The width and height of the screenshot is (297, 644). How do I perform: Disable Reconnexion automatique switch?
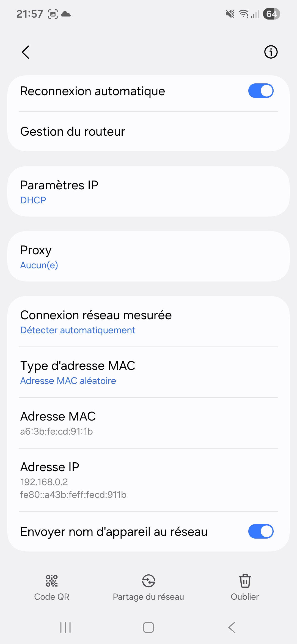261,91
